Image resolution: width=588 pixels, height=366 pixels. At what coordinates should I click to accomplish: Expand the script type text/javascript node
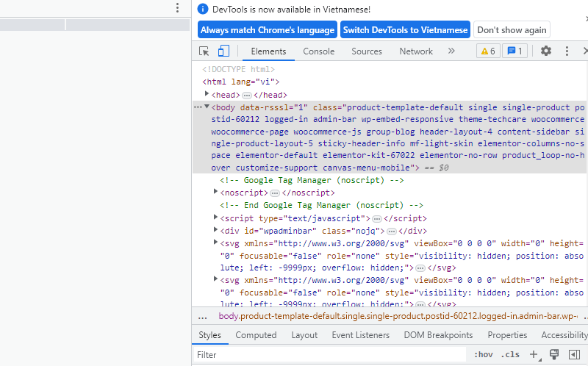pos(216,218)
